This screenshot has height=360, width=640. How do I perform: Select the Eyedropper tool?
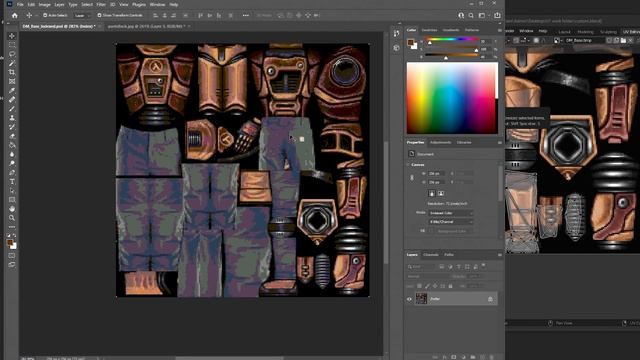[12, 91]
